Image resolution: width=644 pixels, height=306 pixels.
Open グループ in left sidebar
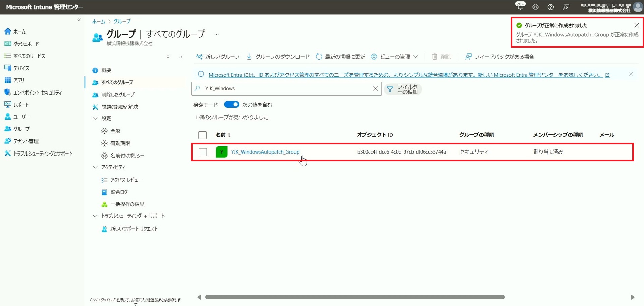(x=17, y=129)
